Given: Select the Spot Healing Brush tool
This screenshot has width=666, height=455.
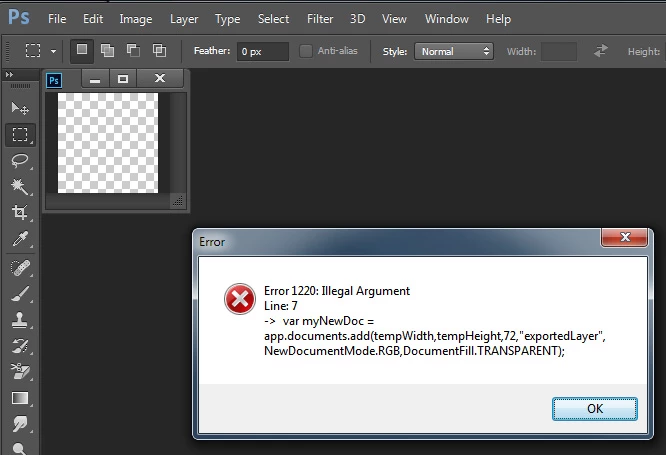Looking at the screenshot, I should (20, 268).
